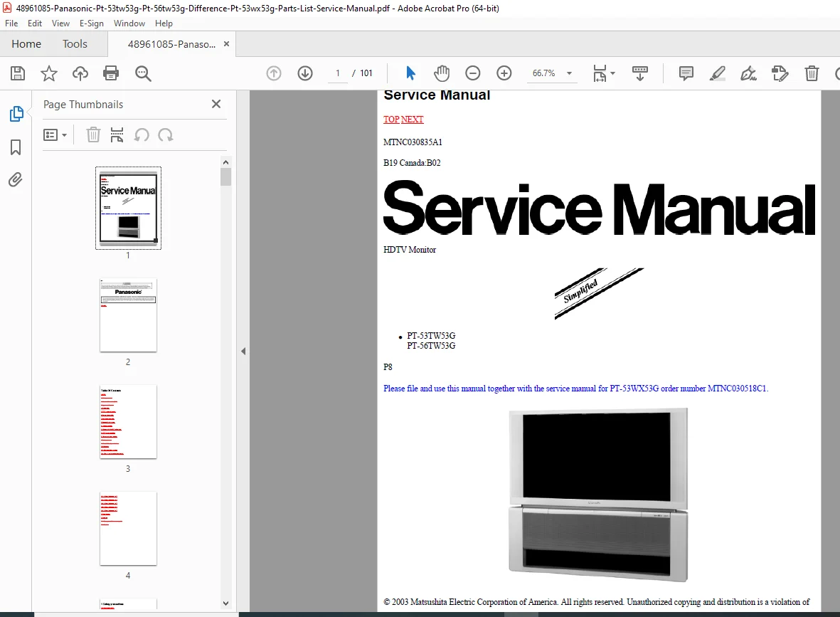
Task: Open the Fill and Sign pen tool
Action: click(748, 73)
